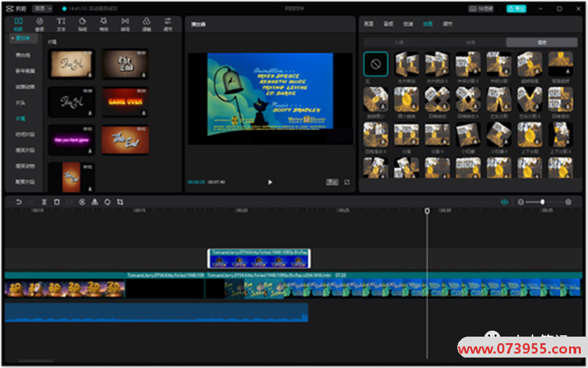Select the 20th Century Fox clip on main track
This screenshot has height=368, width=588.
click(65, 286)
